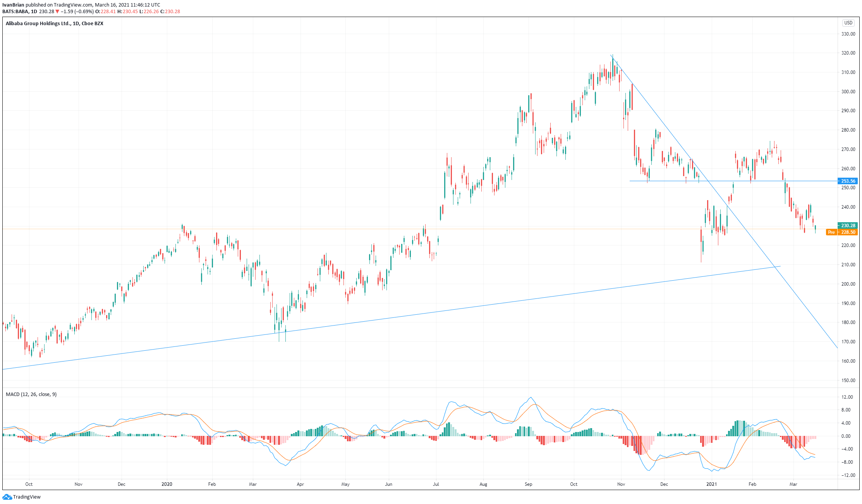The width and height of the screenshot is (862, 504).
Task: Click the Mar label at right of time axis
Action: coord(793,484)
